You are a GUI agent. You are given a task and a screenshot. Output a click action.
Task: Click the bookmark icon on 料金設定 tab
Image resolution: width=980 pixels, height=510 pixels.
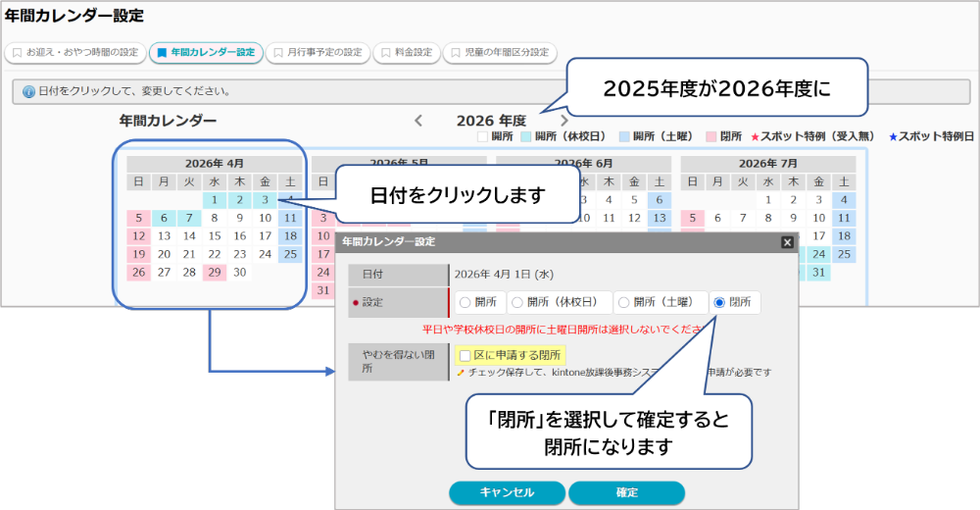click(x=387, y=52)
